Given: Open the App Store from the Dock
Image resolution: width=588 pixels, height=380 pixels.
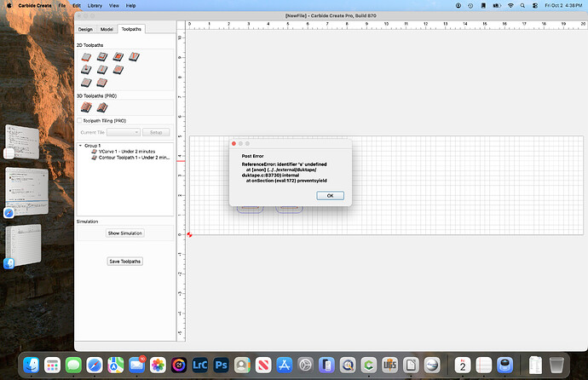Looking at the screenshot, I should [x=285, y=365].
